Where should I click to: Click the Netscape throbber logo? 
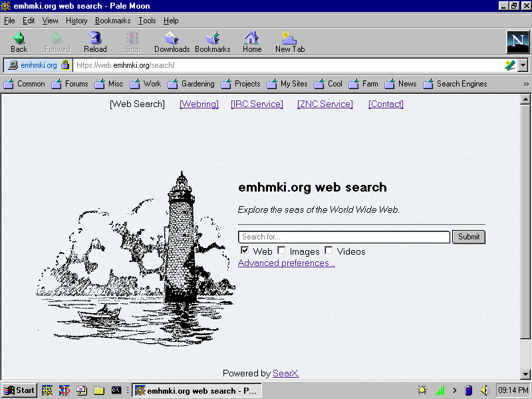pos(517,42)
